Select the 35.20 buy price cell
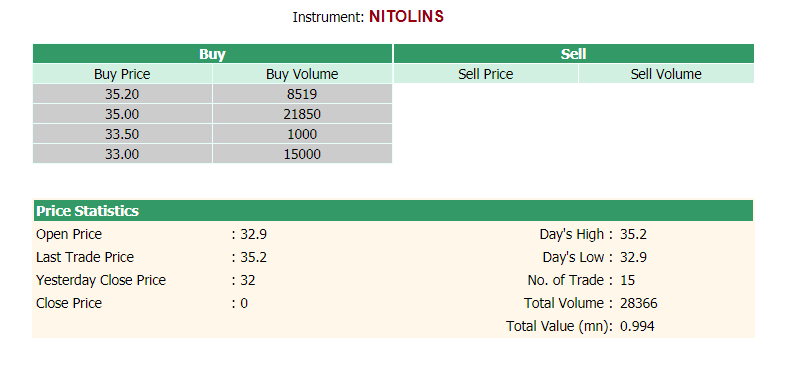Image resolution: width=802 pixels, height=371 pixels. point(122,94)
